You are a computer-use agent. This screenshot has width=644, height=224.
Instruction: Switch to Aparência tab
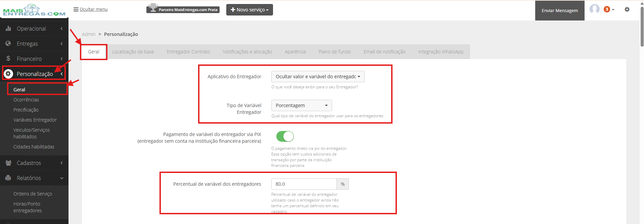click(295, 52)
